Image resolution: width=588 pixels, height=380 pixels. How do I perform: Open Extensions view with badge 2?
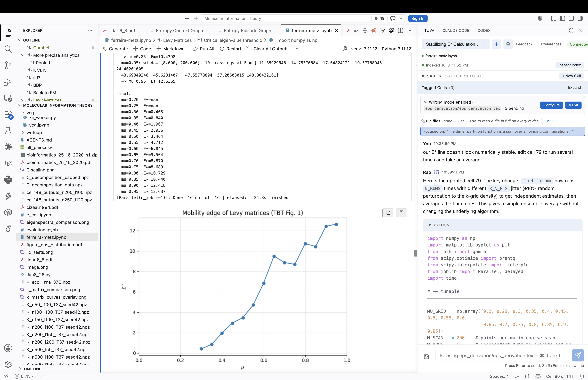8,114
